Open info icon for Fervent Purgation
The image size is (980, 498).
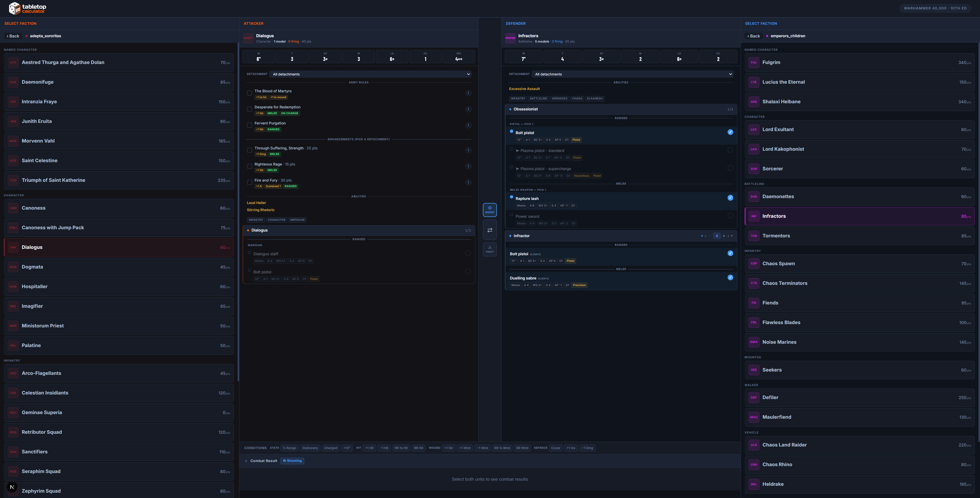[468, 125]
